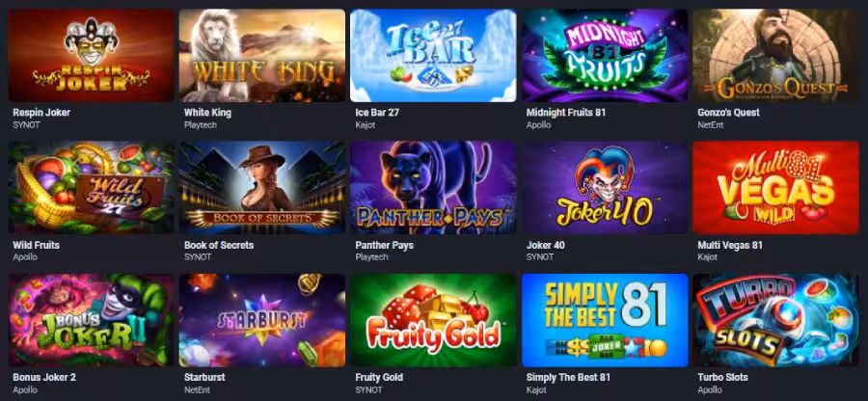This screenshot has width=868, height=401.
Task: Open the Midnight Fruits 81 thumbnail
Action: click(x=605, y=55)
